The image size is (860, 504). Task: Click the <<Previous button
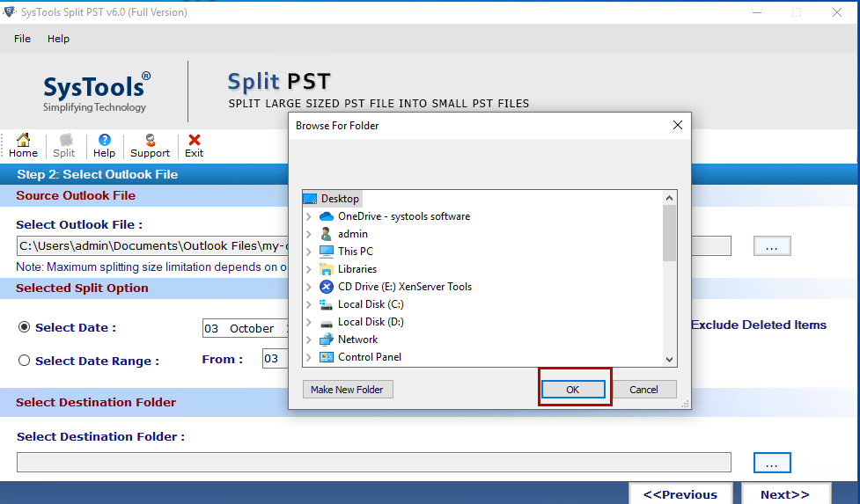tap(680, 493)
